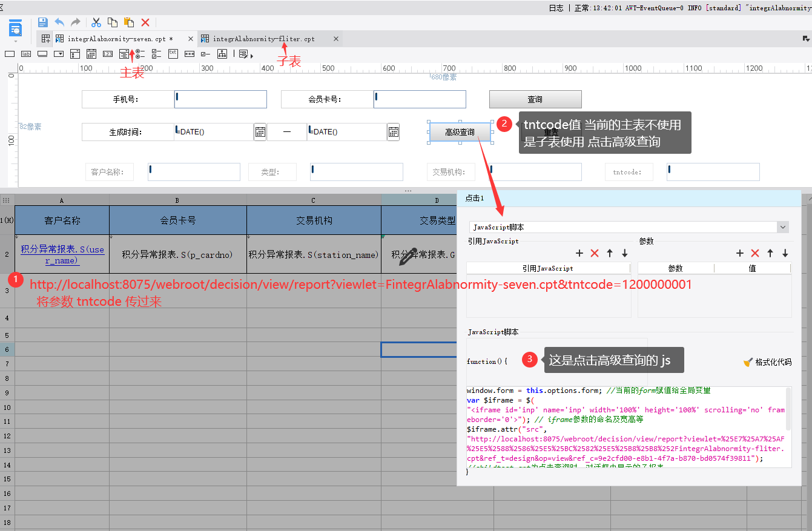Image resolution: width=812 pixels, height=531 pixels.
Task: Click 格式化代码 to format the code
Action: [x=768, y=362]
